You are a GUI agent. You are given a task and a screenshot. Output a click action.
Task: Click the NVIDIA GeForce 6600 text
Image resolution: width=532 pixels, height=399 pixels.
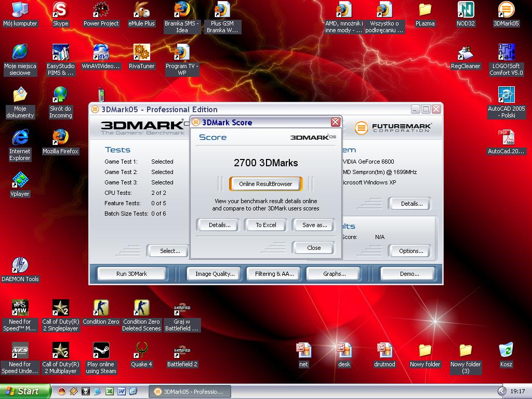pyautogui.click(x=368, y=162)
